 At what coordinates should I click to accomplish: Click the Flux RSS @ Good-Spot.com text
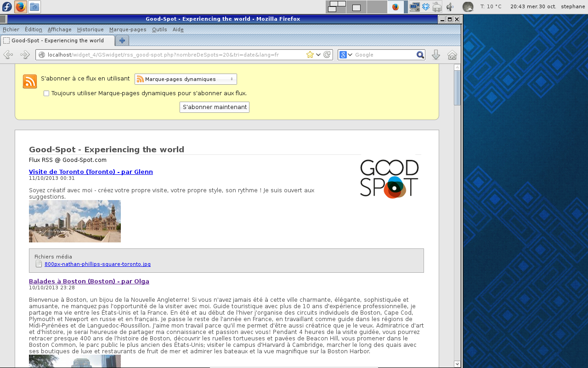pyautogui.click(x=68, y=160)
